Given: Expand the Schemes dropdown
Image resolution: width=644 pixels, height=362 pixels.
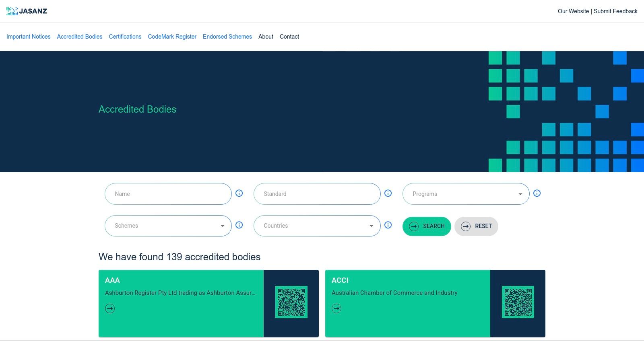Looking at the screenshot, I should pyautogui.click(x=168, y=226).
